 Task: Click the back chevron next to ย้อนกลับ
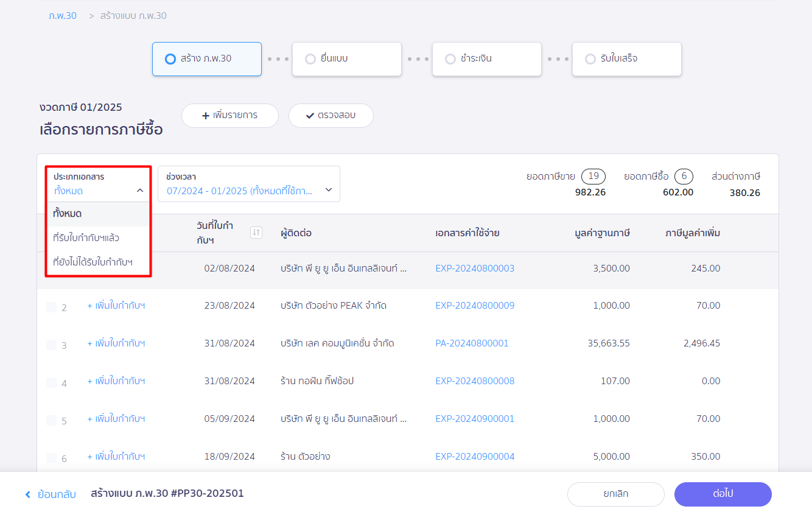tap(27, 494)
